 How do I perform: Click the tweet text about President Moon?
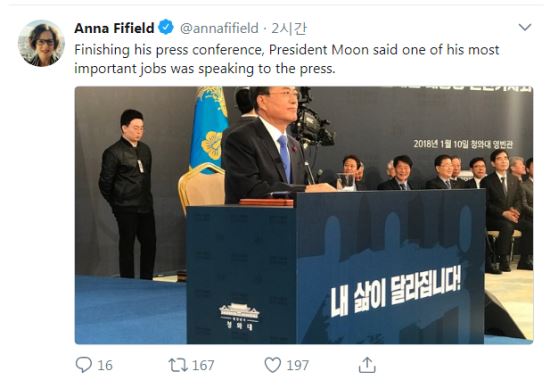click(287, 59)
